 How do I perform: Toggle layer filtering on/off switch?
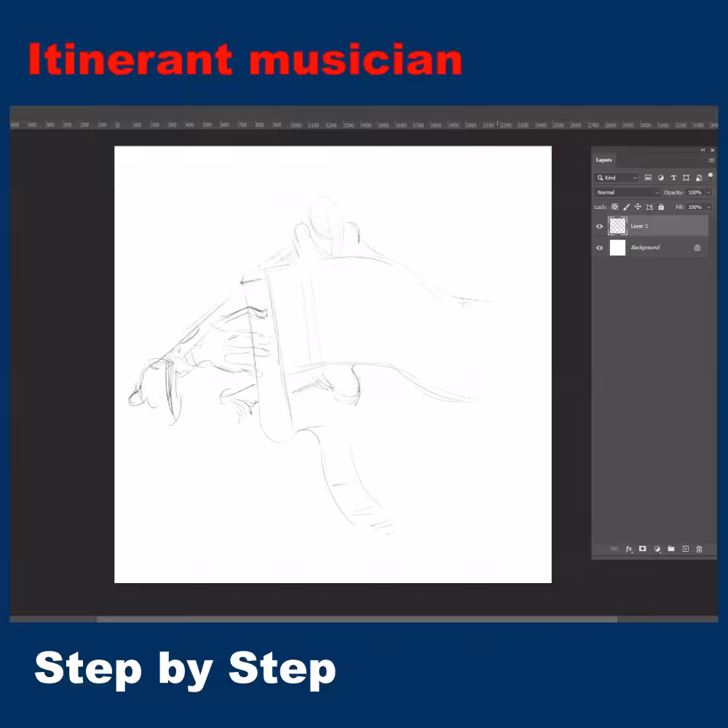coord(711,175)
